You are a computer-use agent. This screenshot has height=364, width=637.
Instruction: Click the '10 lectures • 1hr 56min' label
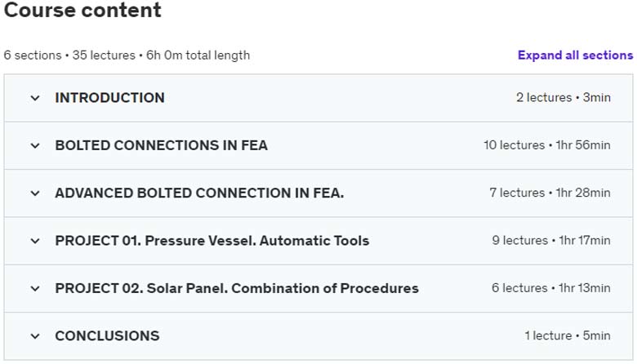547,145
